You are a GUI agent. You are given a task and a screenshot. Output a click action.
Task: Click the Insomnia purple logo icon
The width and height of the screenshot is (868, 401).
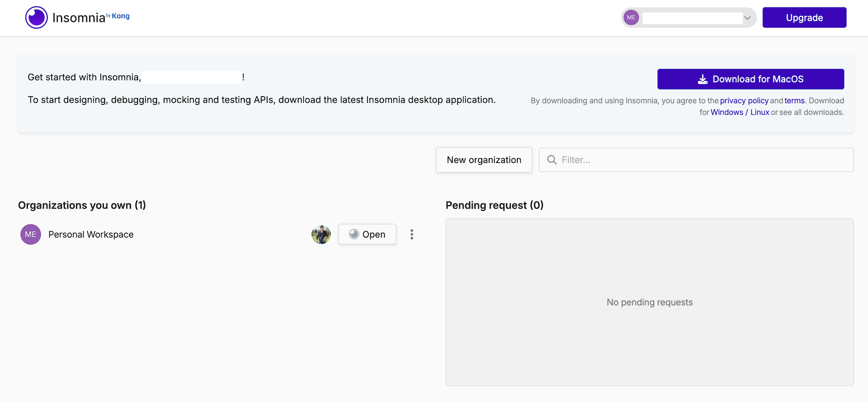36,18
